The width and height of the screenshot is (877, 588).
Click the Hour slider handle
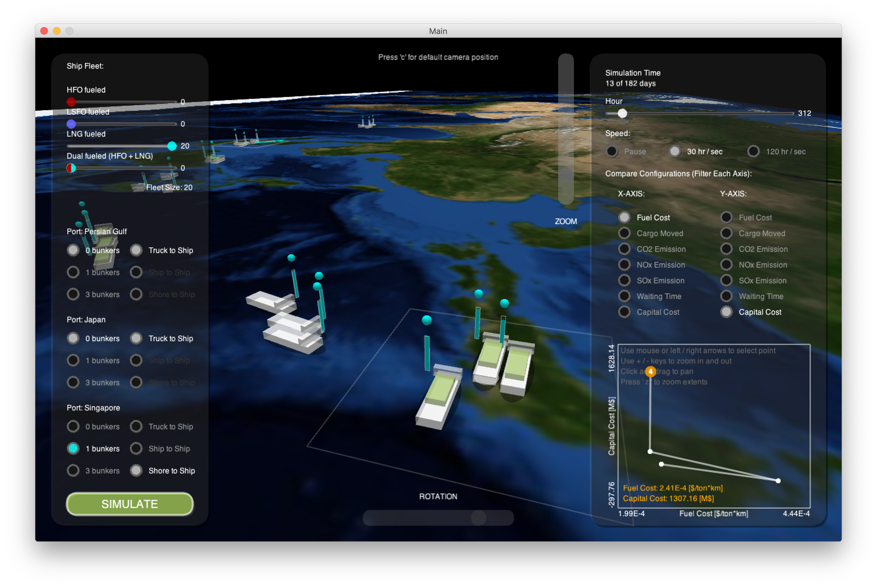click(622, 113)
